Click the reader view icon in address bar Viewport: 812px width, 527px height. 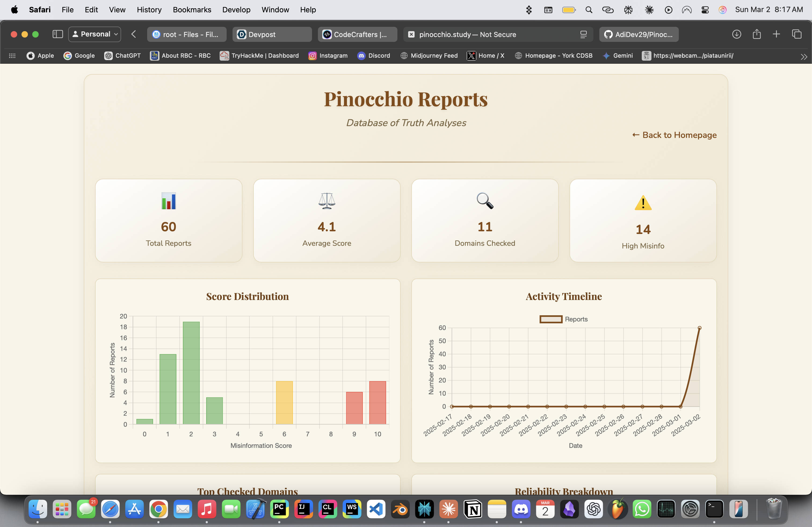pyautogui.click(x=583, y=34)
